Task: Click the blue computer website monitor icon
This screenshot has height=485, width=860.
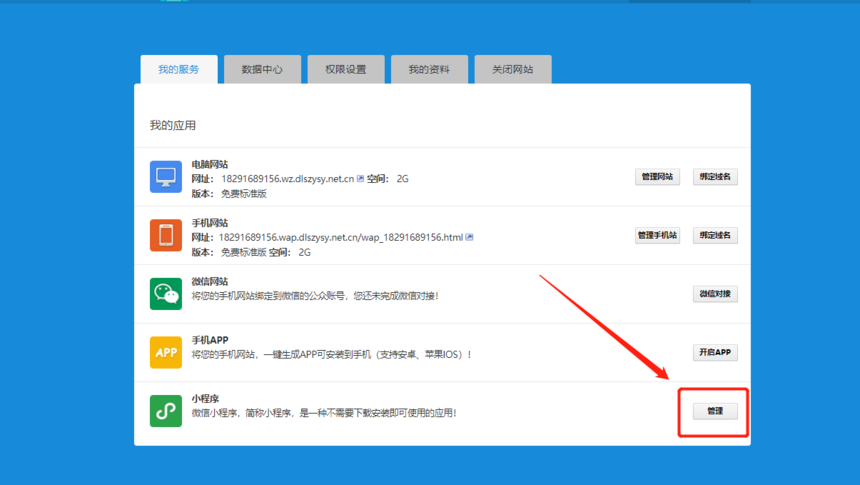Action: pyautogui.click(x=166, y=177)
